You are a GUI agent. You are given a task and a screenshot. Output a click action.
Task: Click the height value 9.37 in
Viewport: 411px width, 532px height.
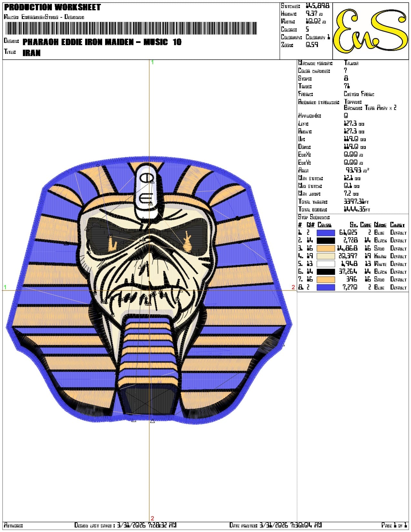tap(314, 14)
